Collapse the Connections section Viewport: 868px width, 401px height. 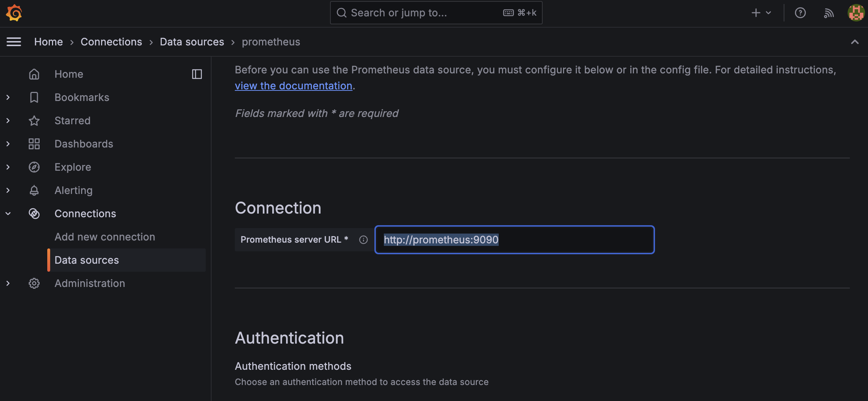(8, 214)
